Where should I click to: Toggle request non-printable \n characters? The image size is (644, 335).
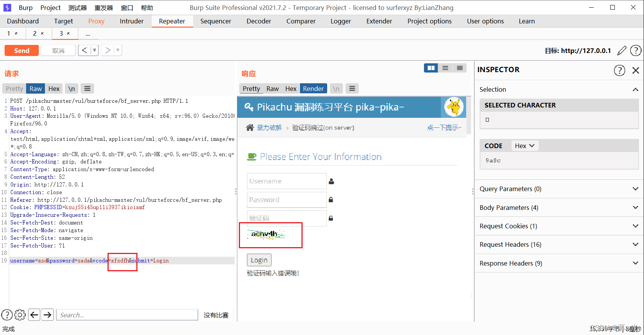(71, 89)
